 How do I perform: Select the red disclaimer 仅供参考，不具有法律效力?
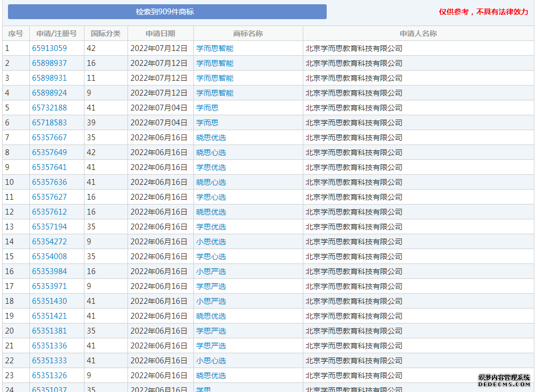(x=483, y=12)
